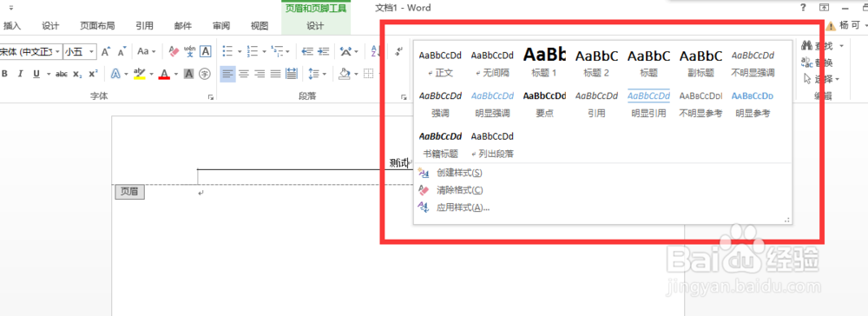Clear all formatting with eraser icon
The height and width of the screenshot is (316, 868).
174,51
